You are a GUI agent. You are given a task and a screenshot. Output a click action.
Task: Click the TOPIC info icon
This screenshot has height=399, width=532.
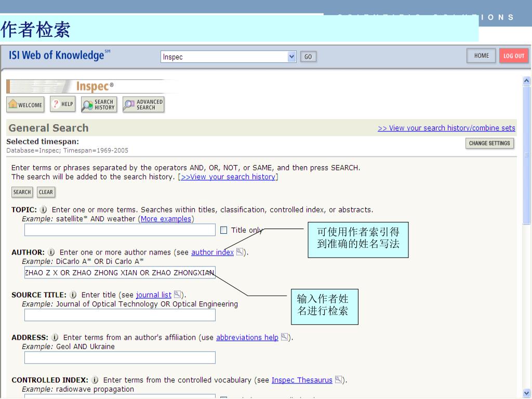coord(43,210)
